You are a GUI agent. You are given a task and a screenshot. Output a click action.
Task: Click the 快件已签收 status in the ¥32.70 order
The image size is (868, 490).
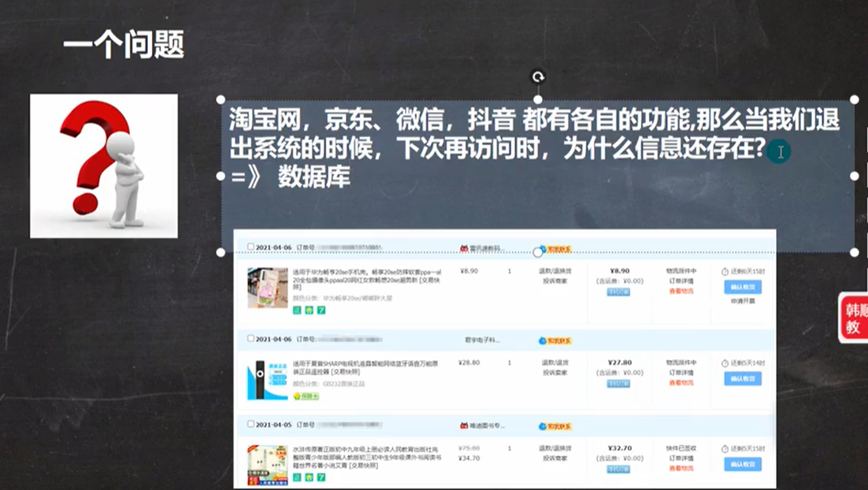(681, 448)
